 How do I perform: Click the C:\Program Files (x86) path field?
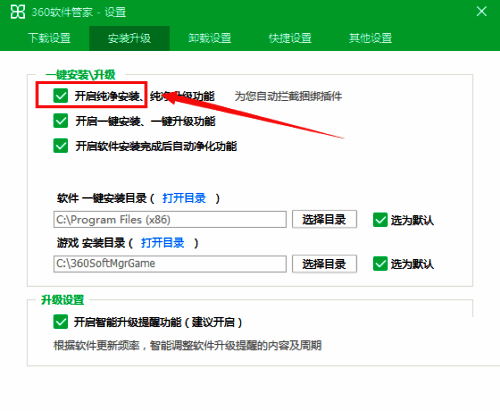pos(170,219)
